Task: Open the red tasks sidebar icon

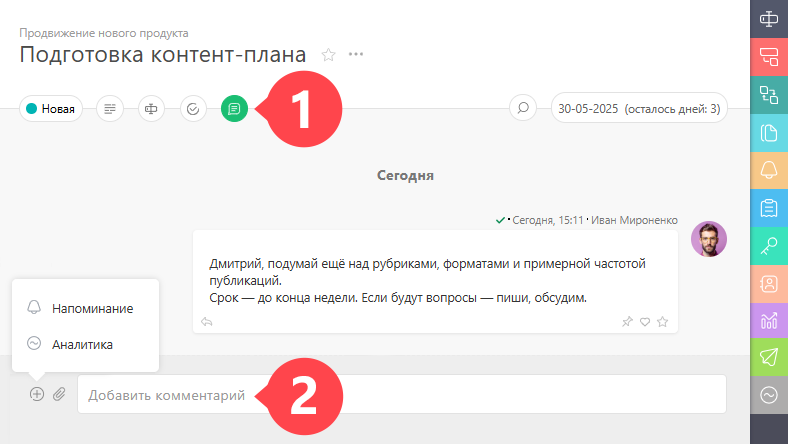Action: point(769,57)
